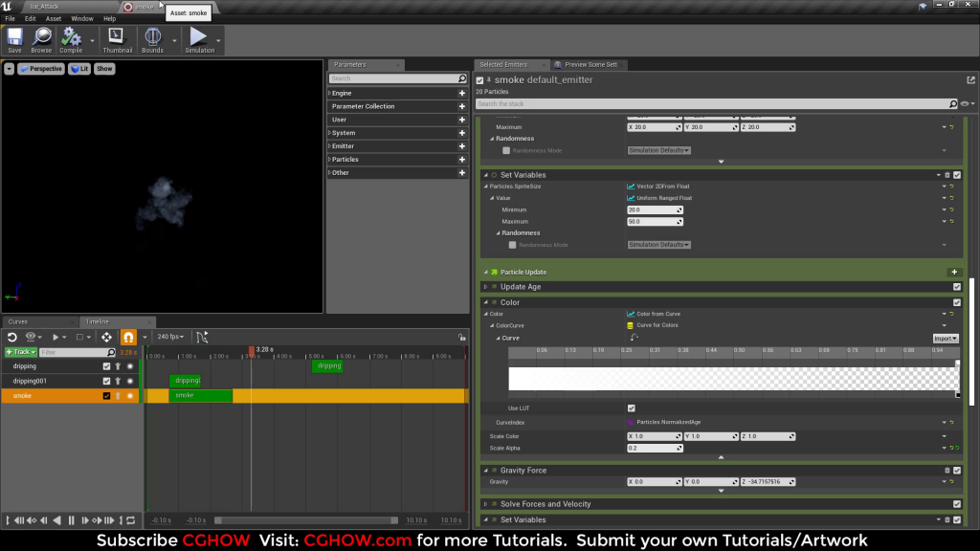Toggle looping playback icon
The height and width of the screenshot is (551, 980).
(130, 520)
